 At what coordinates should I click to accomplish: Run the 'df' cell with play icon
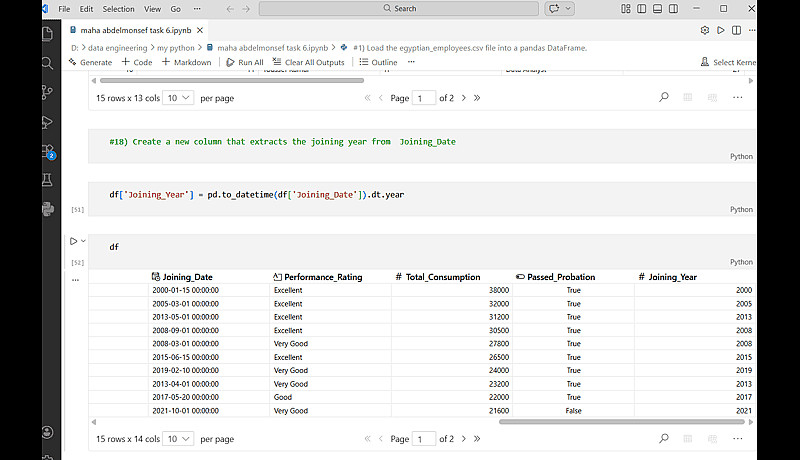[x=73, y=241]
